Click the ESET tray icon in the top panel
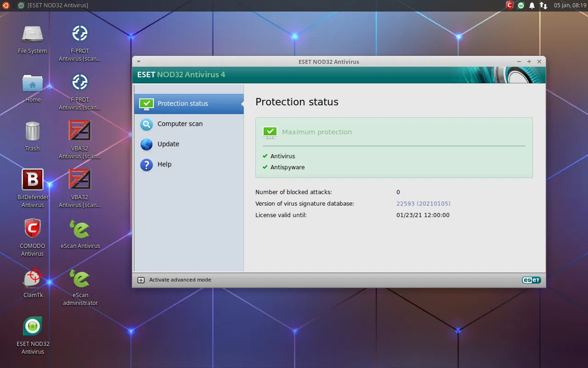The image size is (588, 368). point(521,6)
